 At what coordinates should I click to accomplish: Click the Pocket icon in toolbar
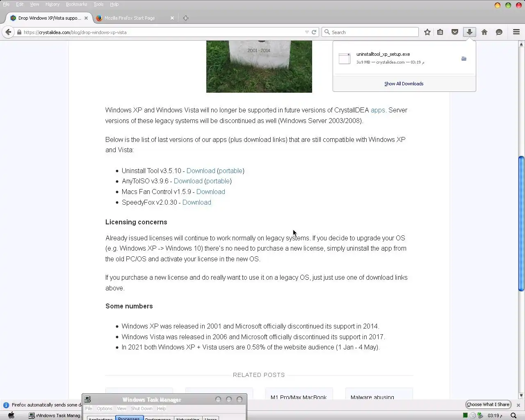[x=455, y=32]
